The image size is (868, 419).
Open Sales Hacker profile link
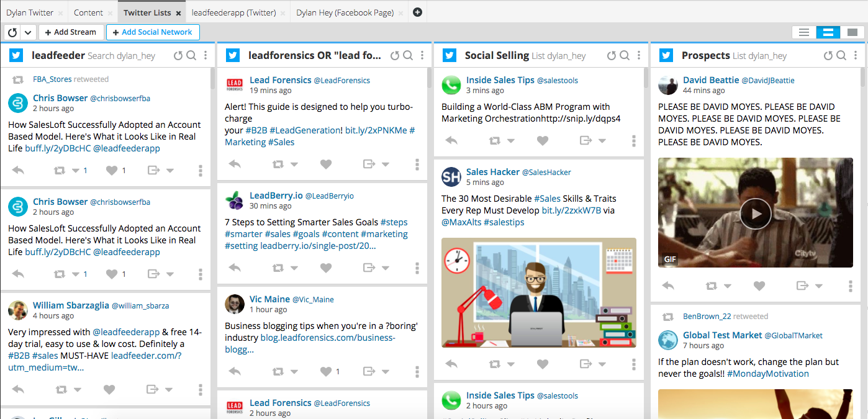[x=492, y=172]
